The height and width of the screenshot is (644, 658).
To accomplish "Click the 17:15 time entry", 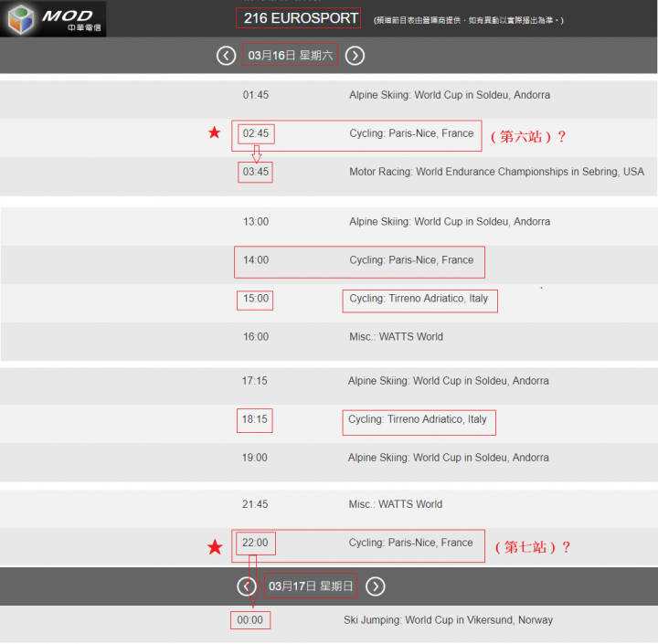I will [x=255, y=381].
